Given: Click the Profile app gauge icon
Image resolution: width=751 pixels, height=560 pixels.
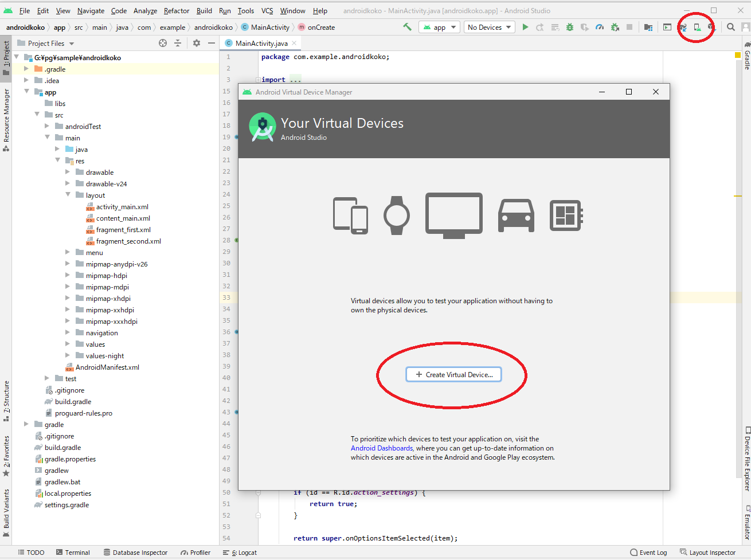Looking at the screenshot, I should [600, 27].
